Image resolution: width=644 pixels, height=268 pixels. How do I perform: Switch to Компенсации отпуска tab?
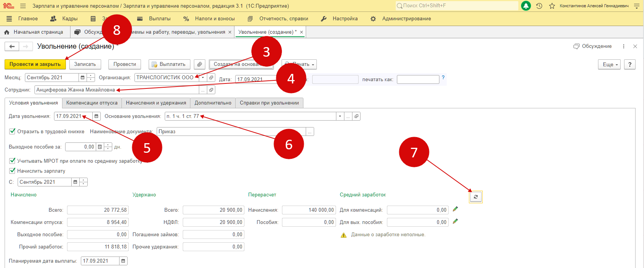(92, 103)
